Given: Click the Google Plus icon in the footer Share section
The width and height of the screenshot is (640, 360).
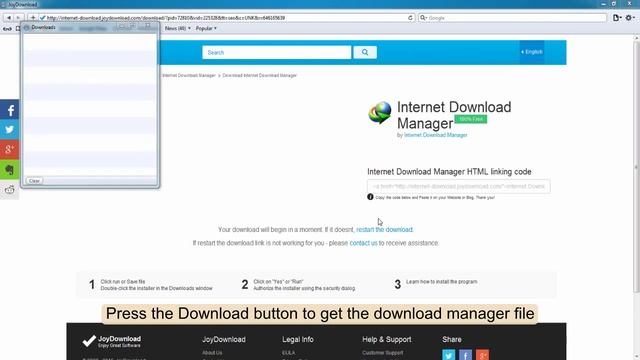Looking at the screenshot, I should pyautogui.click(x=482, y=355).
